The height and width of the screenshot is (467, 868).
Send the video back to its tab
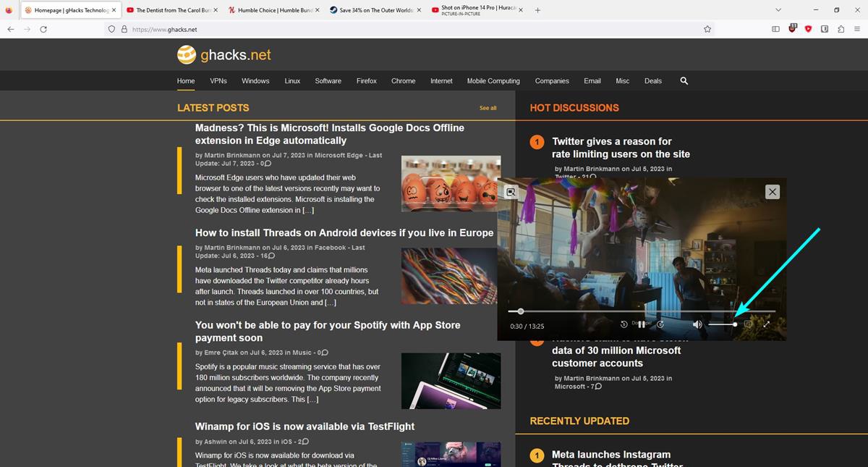tap(511, 192)
